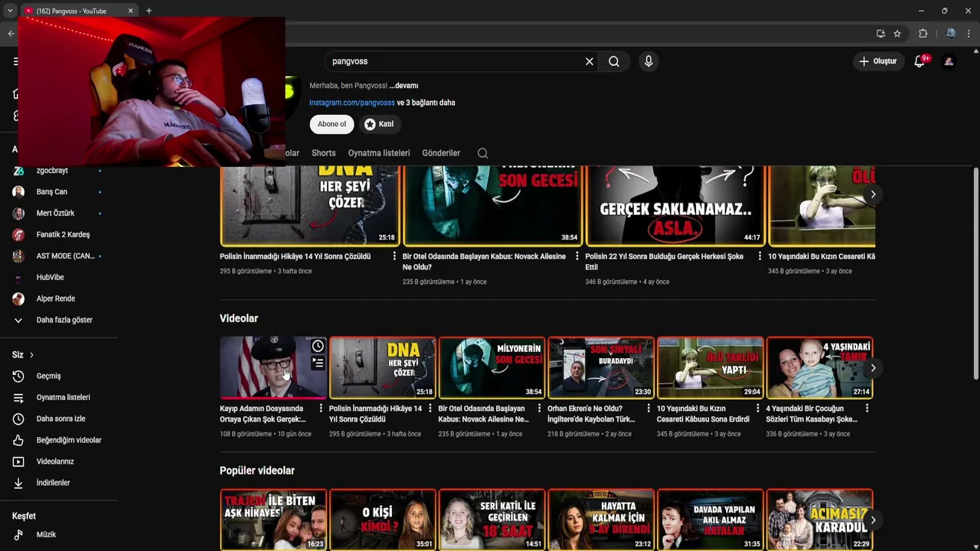Play the DNA Her Şeyi Çözer thumbnail in Videolar
Viewport: 980px width, 551px height.
click(x=382, y=367)
